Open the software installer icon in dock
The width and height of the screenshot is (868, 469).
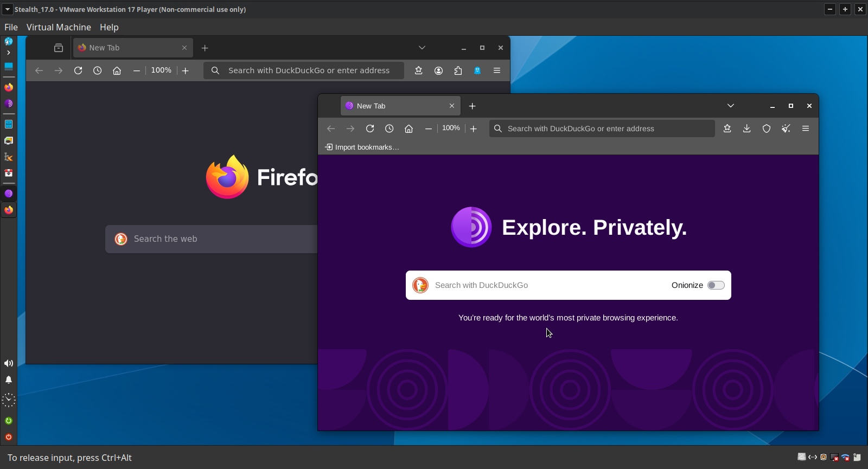pyautogui.click(x=9, y=173)
